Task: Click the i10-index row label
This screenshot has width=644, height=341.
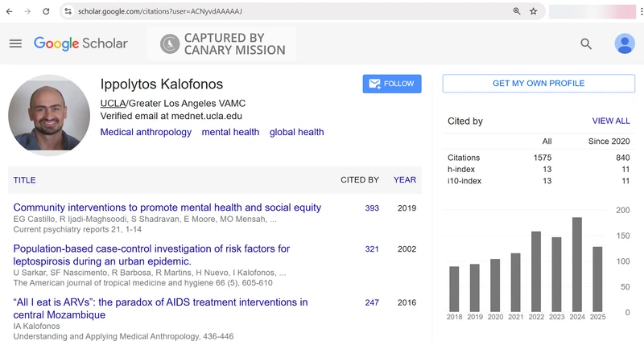Action: pos(464,181)
